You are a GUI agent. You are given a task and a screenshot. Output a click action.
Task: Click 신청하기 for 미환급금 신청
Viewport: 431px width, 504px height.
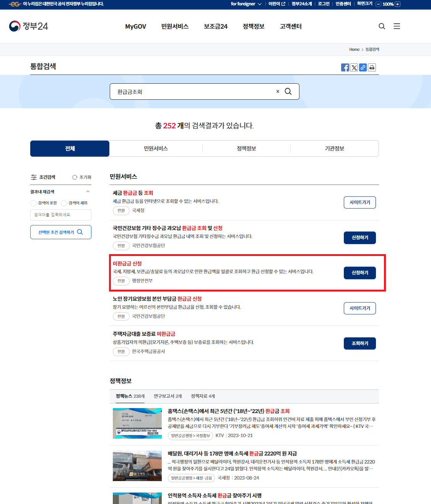click(x=359, y=273)
